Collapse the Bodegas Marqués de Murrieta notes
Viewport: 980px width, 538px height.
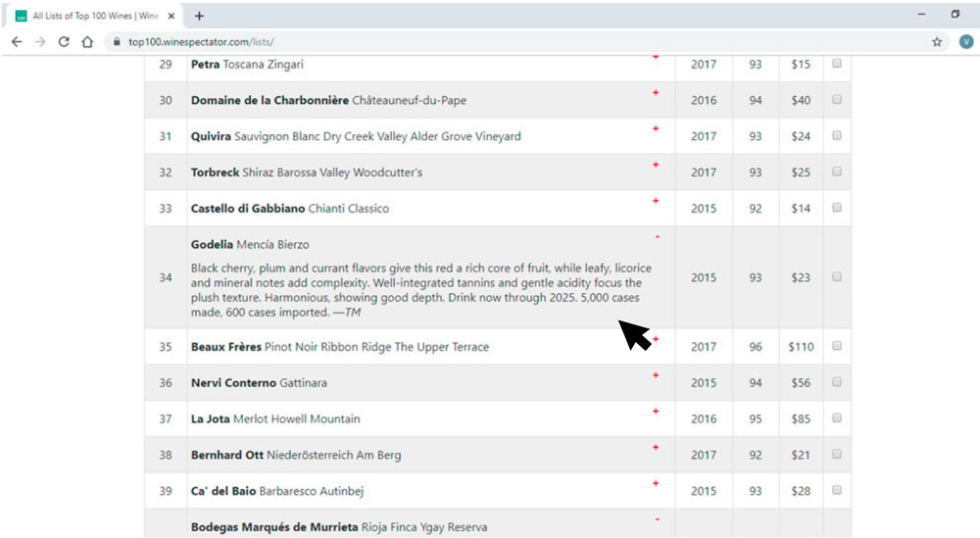tap(657, 519)
